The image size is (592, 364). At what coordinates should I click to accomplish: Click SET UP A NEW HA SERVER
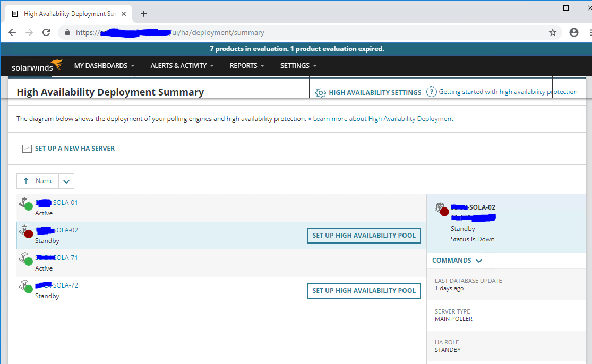pyautogui.click(x=75, y=149)
